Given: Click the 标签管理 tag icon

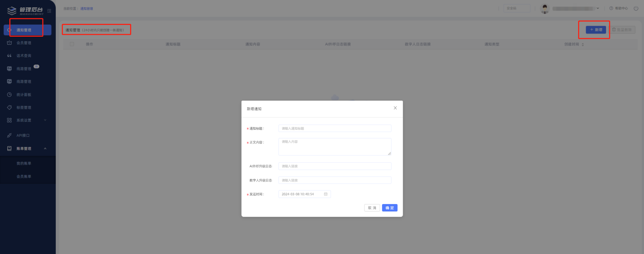Looking at the screenshot, I should [10, 108].
